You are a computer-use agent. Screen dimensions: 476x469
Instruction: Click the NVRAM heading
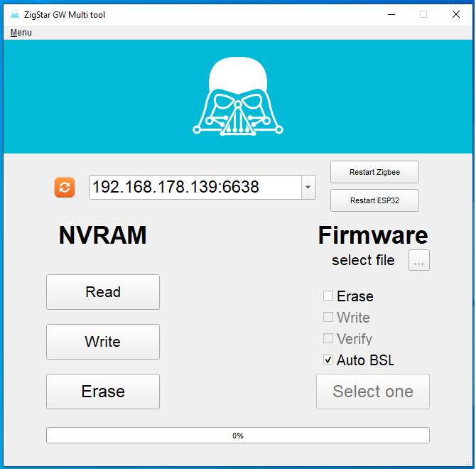tap(102, 235)
